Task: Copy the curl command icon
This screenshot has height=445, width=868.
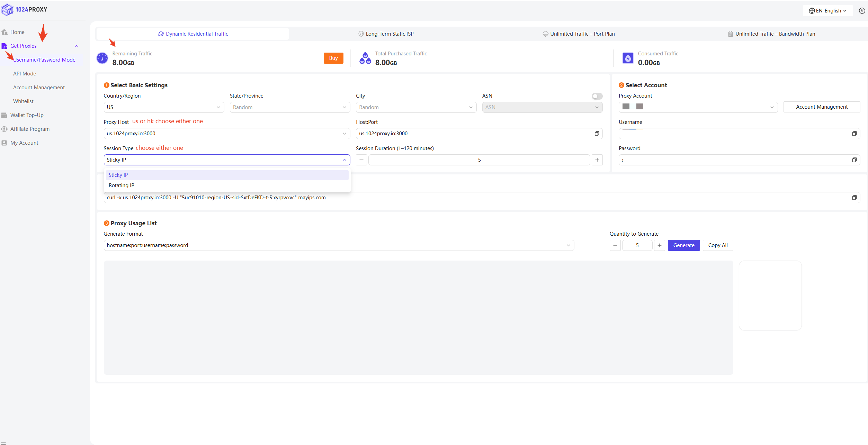Action: [x=854, y=198]
